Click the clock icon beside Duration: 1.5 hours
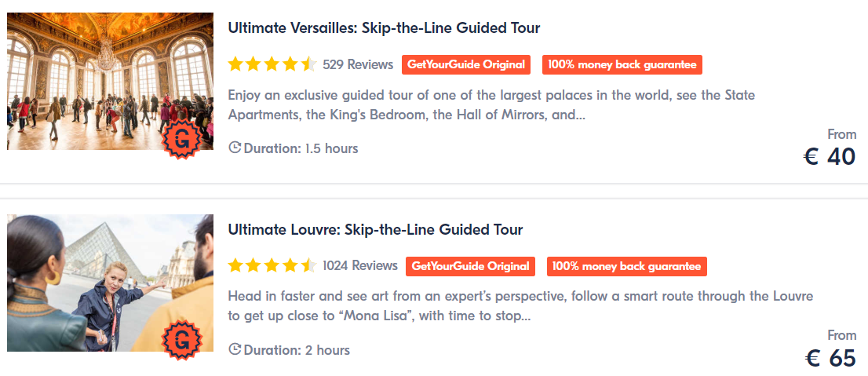 [x=235, y=148]
